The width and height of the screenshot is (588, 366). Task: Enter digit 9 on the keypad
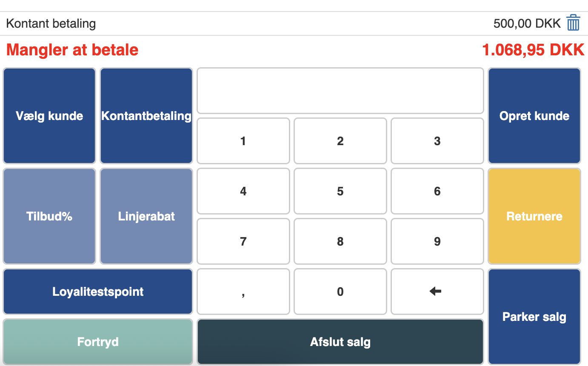pyautogui.click(x=437, y=241)
